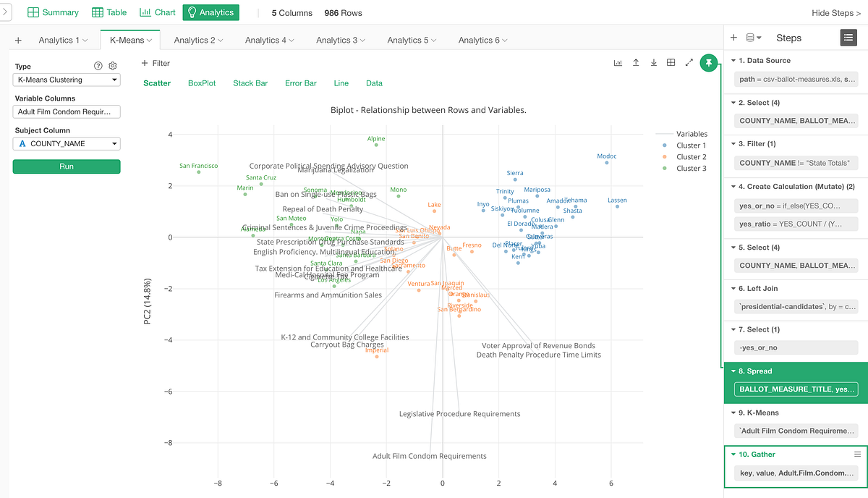Collapse the 8. Spread step
The width and height of the screenshot is (868, 498).
pos(733,371)
